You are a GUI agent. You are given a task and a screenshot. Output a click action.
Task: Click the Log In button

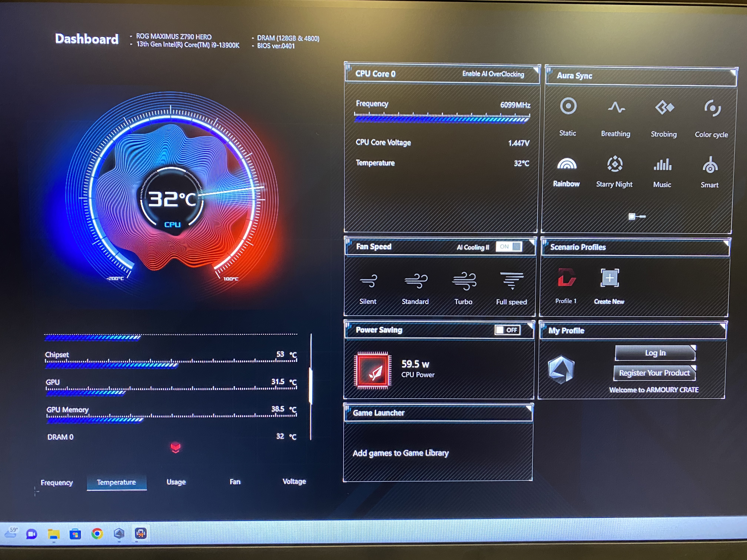pos(655,353)
